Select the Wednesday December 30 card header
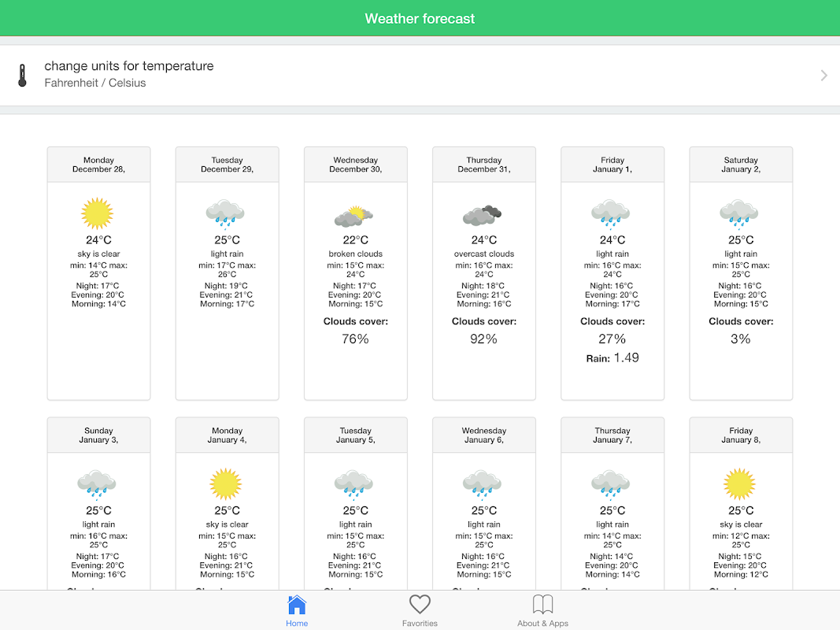 tap(356, 165)
